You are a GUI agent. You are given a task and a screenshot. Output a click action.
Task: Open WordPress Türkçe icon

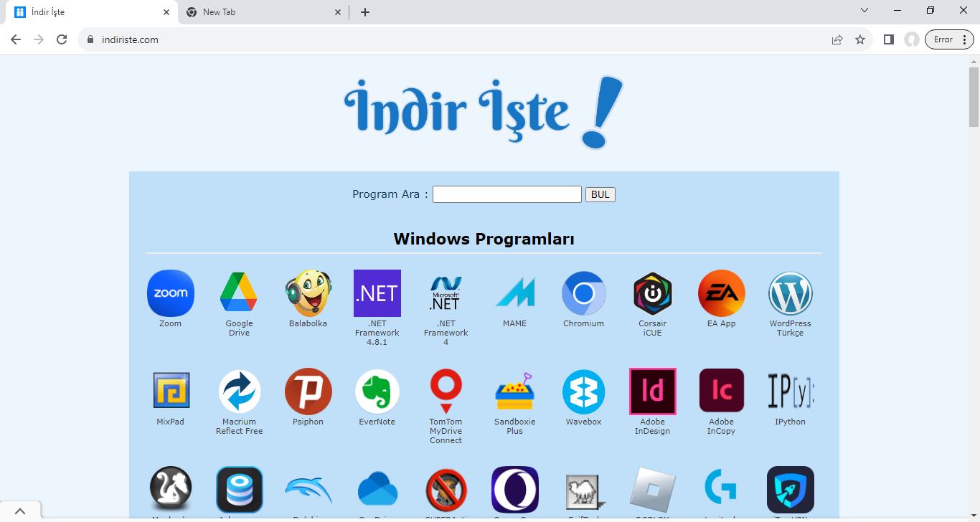[790, 293]
